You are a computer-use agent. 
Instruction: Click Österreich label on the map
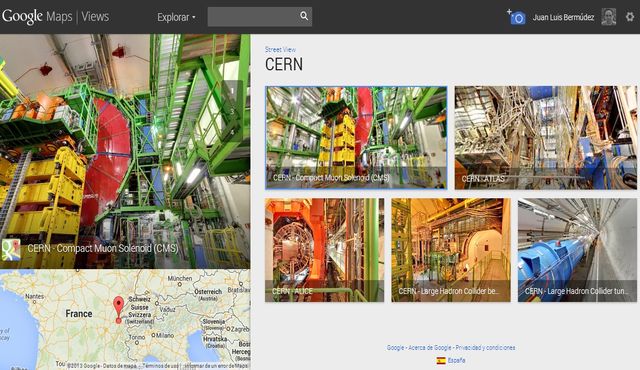point(208,292)
